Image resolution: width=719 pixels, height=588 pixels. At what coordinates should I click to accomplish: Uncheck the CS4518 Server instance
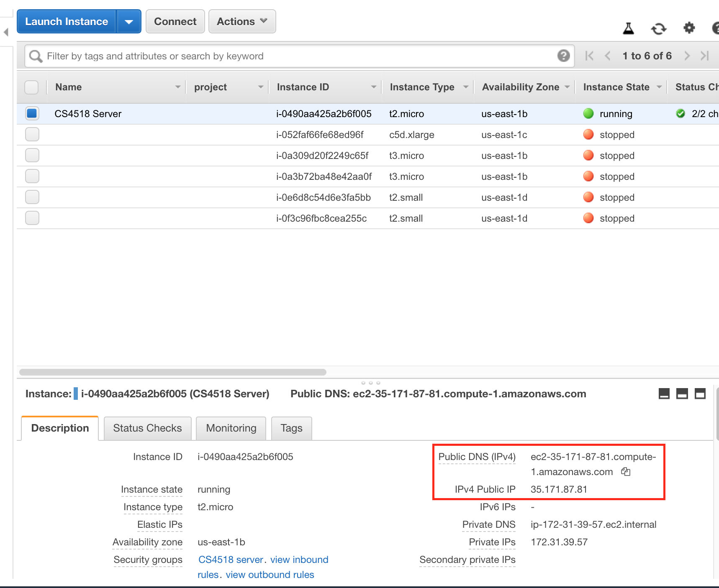(x=32, y=113)
